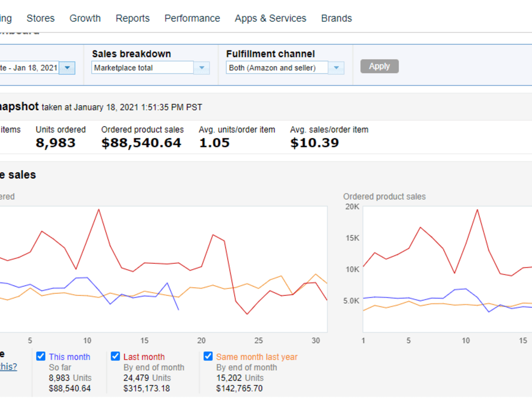This screenshot has width=532, height=399.
Task: Uncheck the Last month checkbox
Action: (x=115, y=356)
